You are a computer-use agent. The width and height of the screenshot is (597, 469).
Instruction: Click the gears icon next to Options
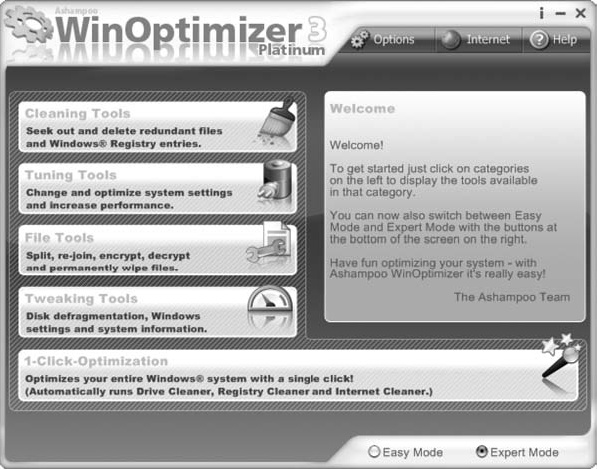[360, 40]
